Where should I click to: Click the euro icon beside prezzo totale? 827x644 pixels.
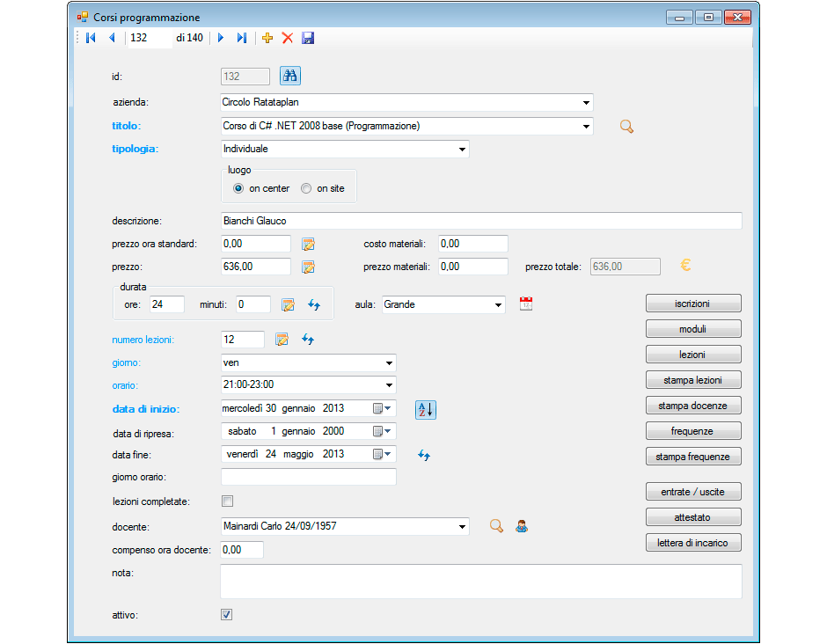[685, 265]
